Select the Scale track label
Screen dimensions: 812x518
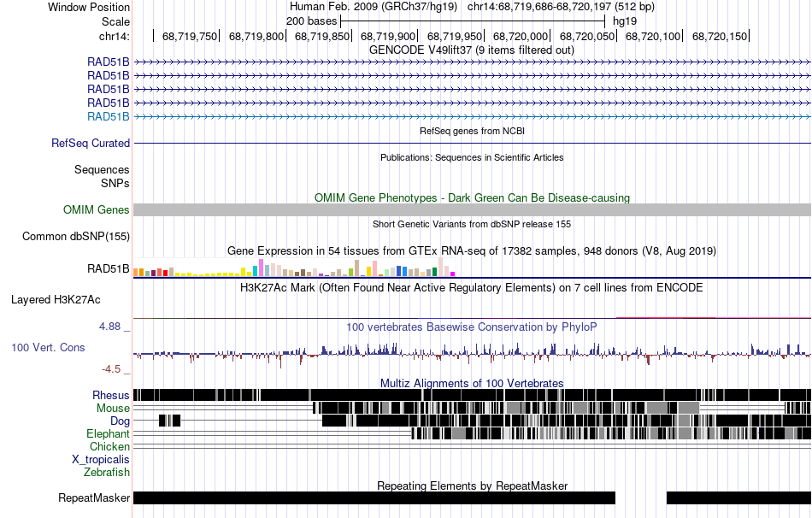point(115,21)
